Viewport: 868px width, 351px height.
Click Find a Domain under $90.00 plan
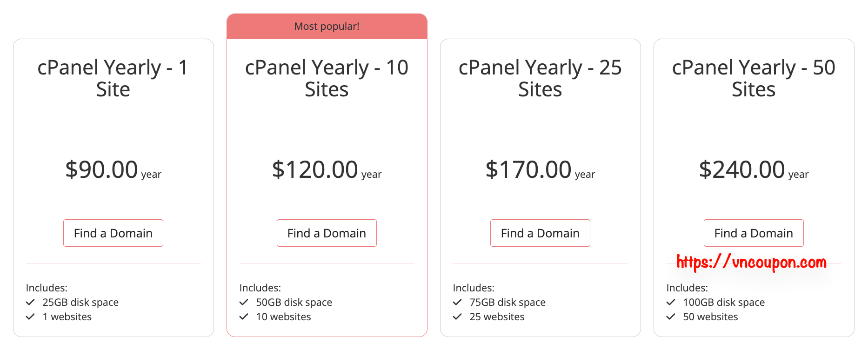[x=113, y=233]
